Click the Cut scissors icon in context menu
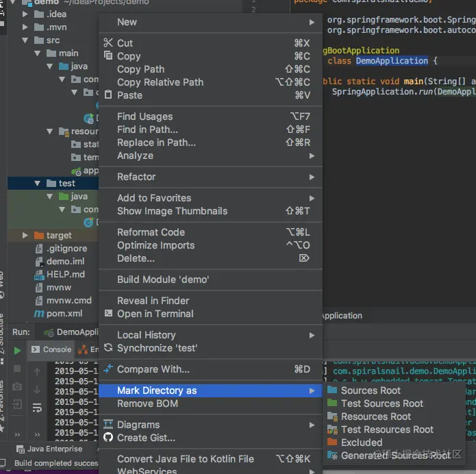The image size is (476, 474). [x=108, y=43]
